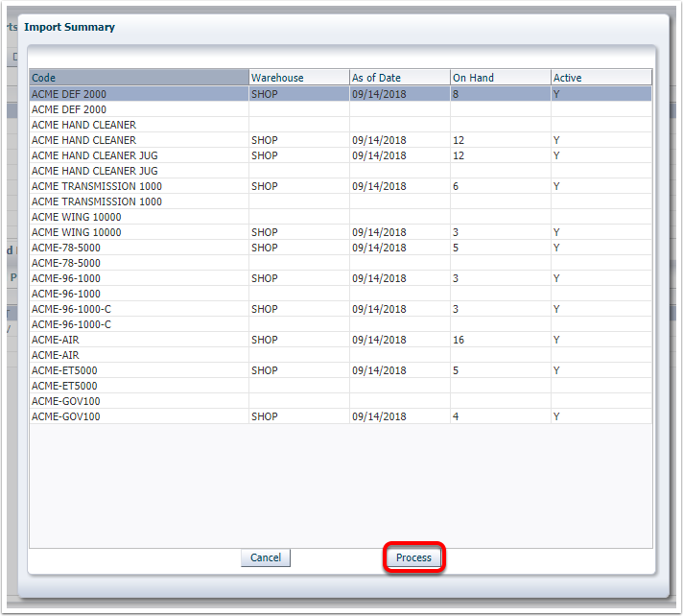Select ACME-78-5000 code in the SHOP row
683x616 pixels.
139,248
